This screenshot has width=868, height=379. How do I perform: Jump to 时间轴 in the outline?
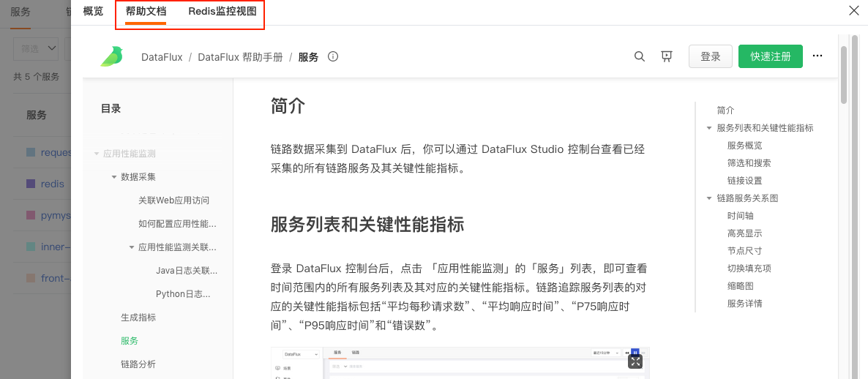click(x=740, y=216)
